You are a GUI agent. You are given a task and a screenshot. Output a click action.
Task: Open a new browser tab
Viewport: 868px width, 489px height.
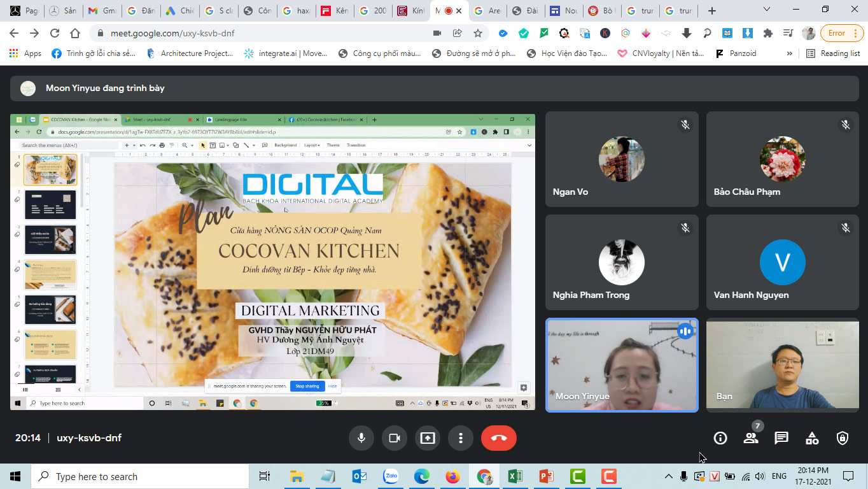pos(712,11)
